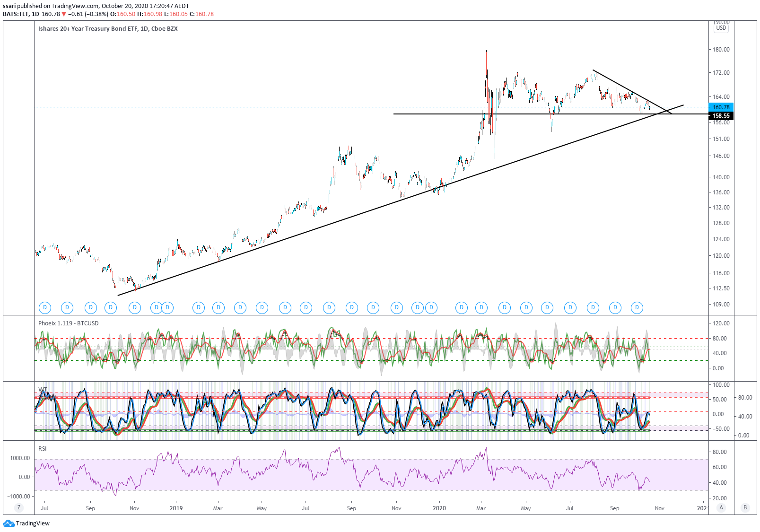760x532 pixels.
Task: Toggle the B scale button
Action: coord(745,507)
